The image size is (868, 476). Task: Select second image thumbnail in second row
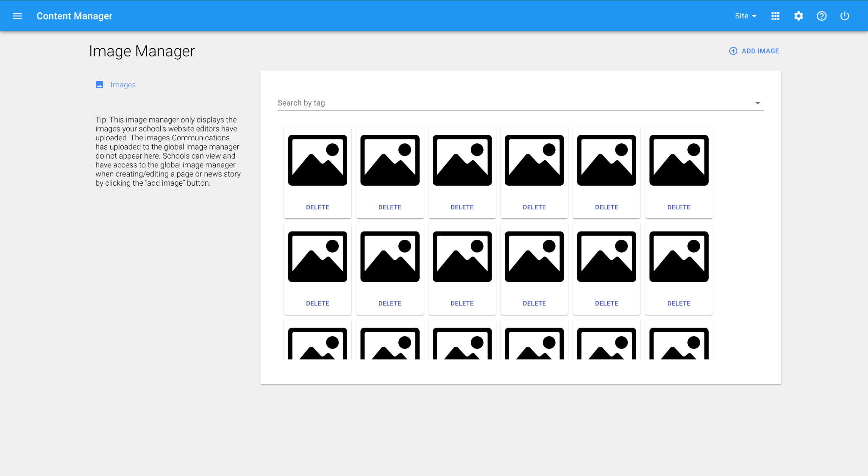pos(389,256)
